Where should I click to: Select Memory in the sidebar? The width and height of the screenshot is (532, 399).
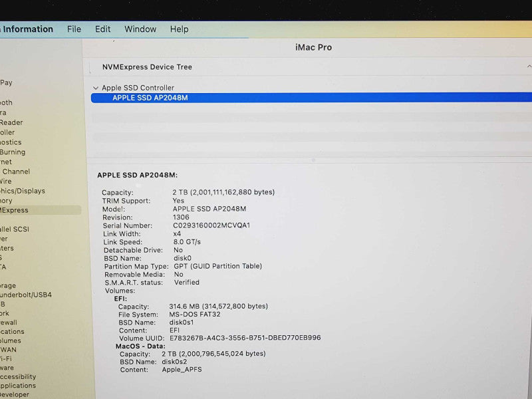tap(6, 201)
